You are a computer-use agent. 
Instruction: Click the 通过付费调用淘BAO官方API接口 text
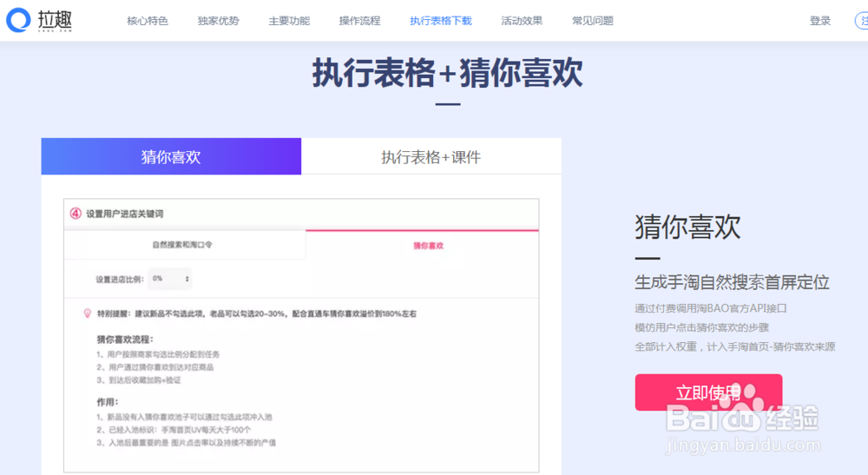pyautogui.click(x=711, y=308)
